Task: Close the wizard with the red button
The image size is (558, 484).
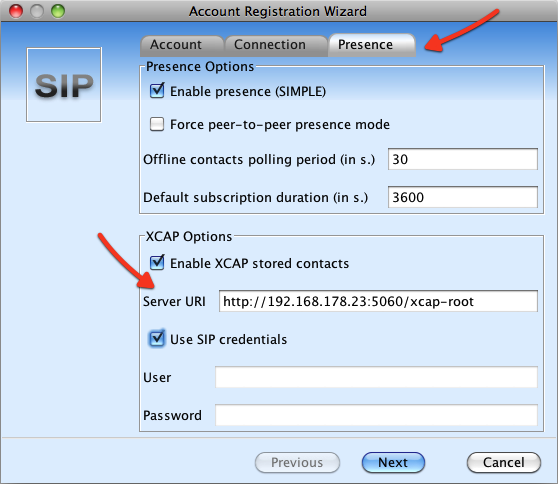Action: point(16,11)
